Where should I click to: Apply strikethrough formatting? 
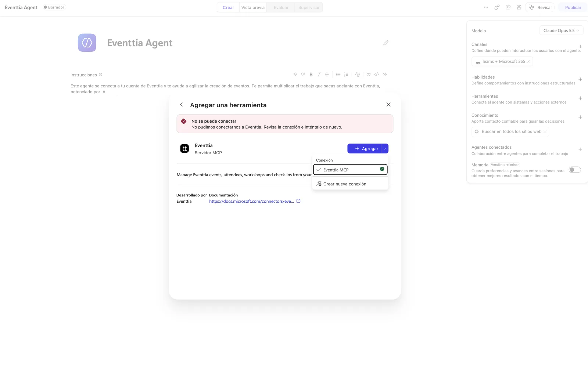pos(327,75)
